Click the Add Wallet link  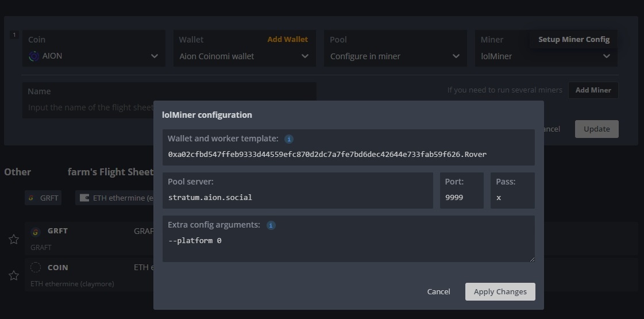coord(287,40)
